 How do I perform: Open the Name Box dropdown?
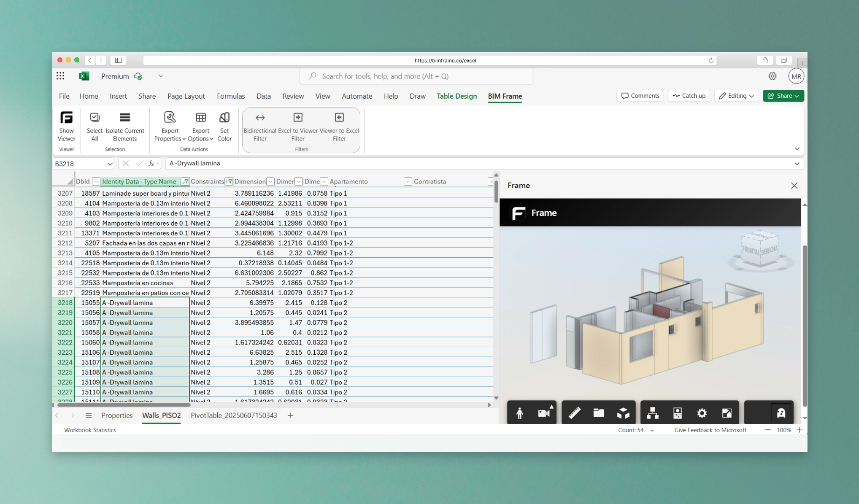(x=110, y=164)
